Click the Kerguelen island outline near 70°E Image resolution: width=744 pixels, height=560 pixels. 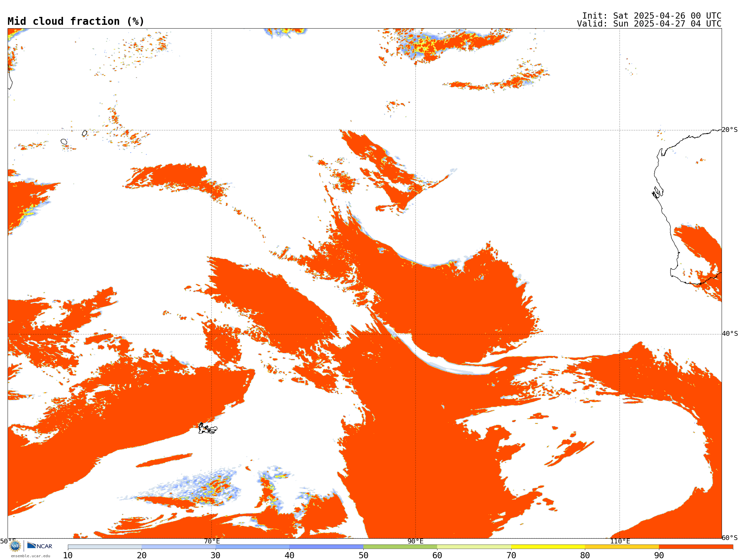pyautogui.click(x=208, y=428)
